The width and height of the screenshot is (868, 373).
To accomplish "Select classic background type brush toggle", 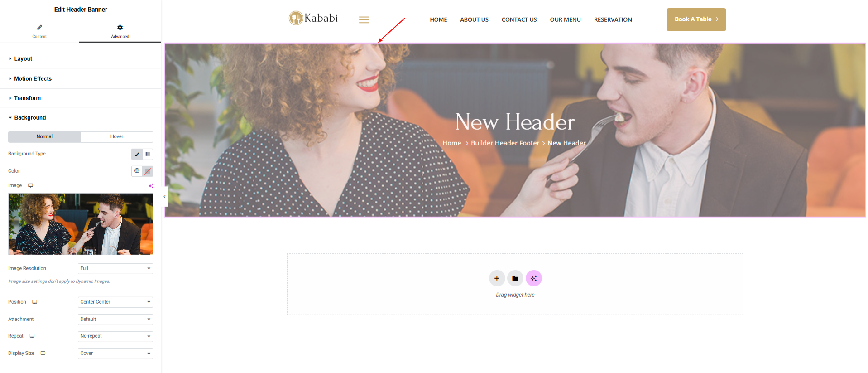I will pyautogui.click(x=137, y=154).
